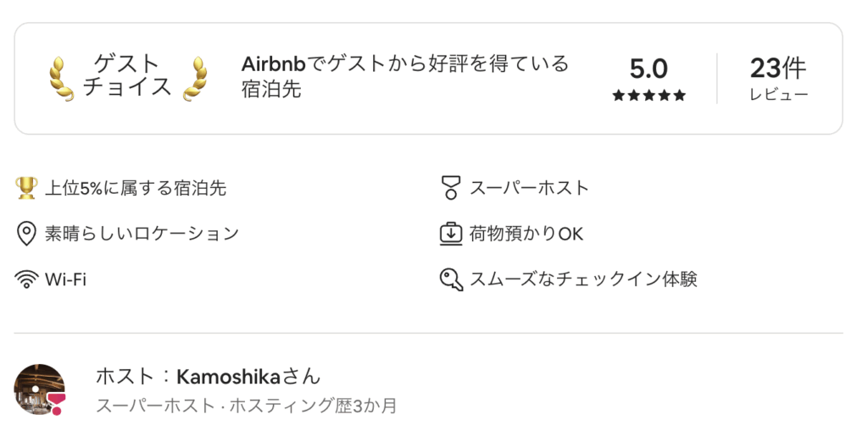Click the key check-in icon
The image size is (868, 442).
[451, 279]
